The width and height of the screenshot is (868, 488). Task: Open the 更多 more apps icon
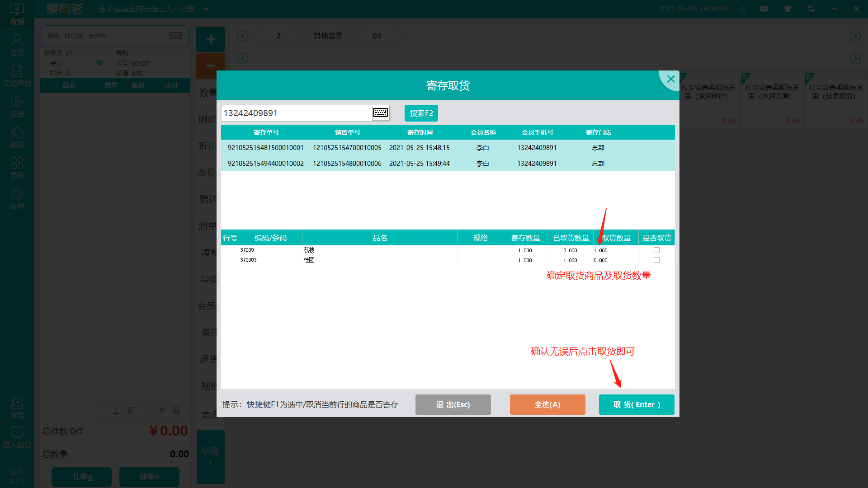click(17, 168)
